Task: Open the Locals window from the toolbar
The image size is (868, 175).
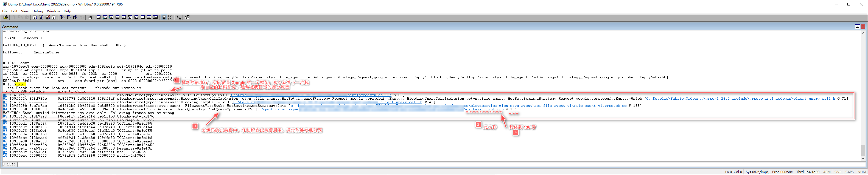Action: 111,17
